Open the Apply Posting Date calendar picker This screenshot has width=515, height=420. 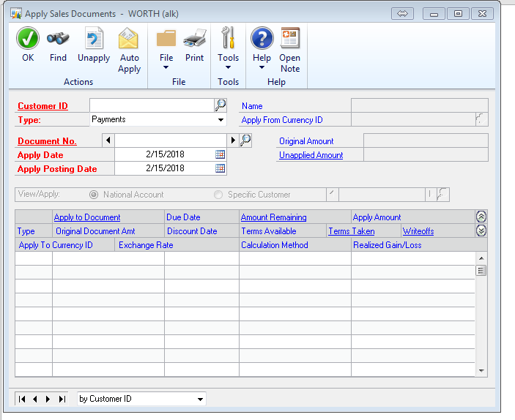click(x=220, y=168)
